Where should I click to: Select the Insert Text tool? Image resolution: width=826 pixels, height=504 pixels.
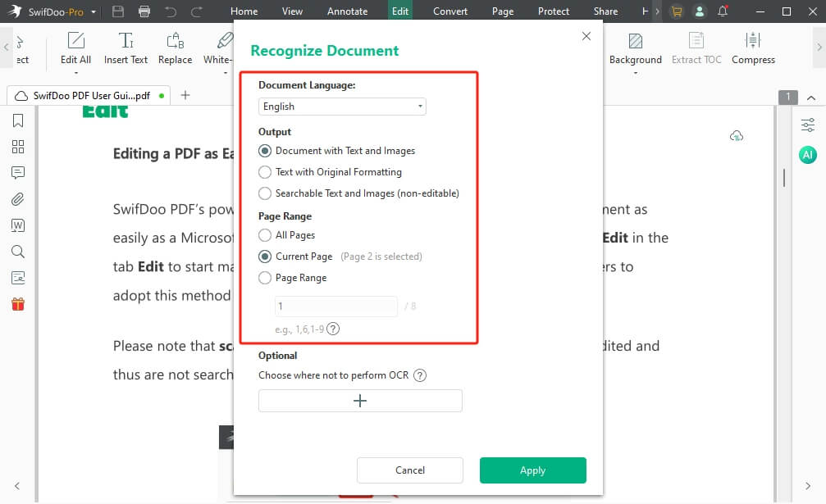[125, 48]
